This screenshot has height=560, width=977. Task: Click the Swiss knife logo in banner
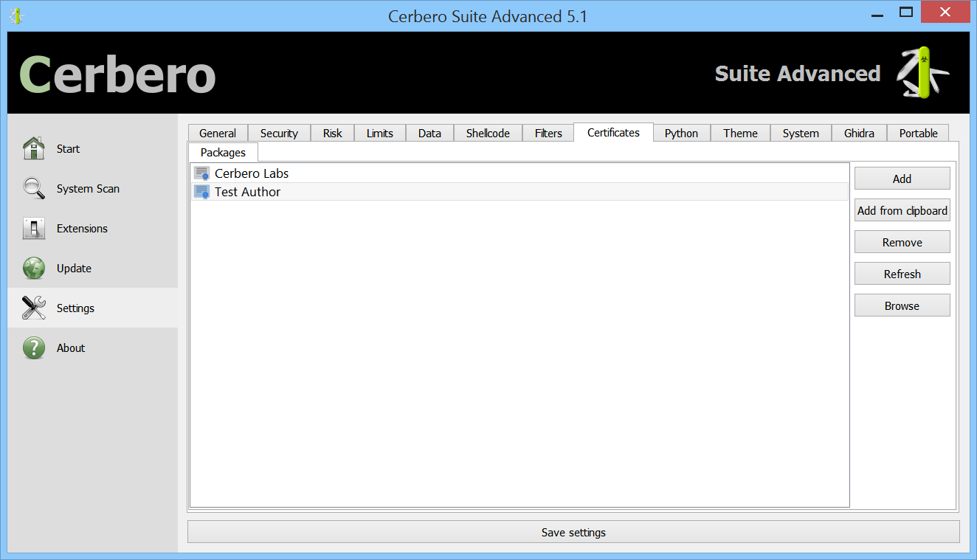[922, 72]
